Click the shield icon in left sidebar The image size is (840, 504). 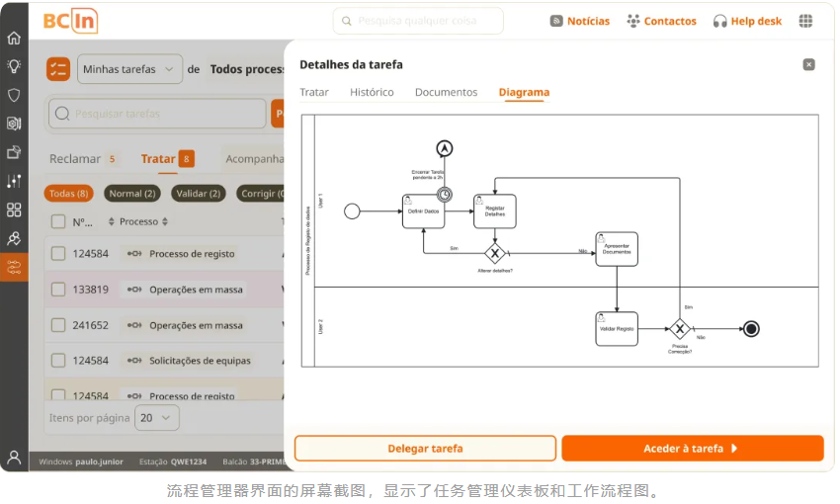pos(14,95)
